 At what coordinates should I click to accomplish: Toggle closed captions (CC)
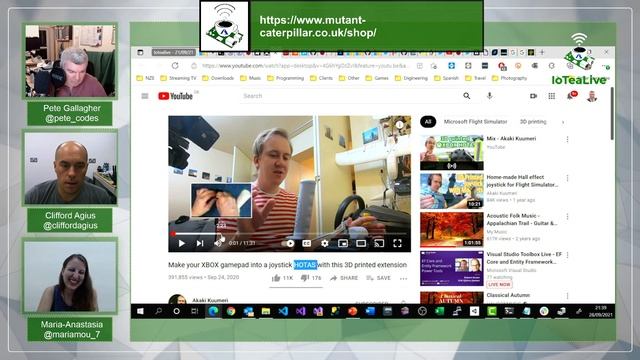(x=306, y=243)
